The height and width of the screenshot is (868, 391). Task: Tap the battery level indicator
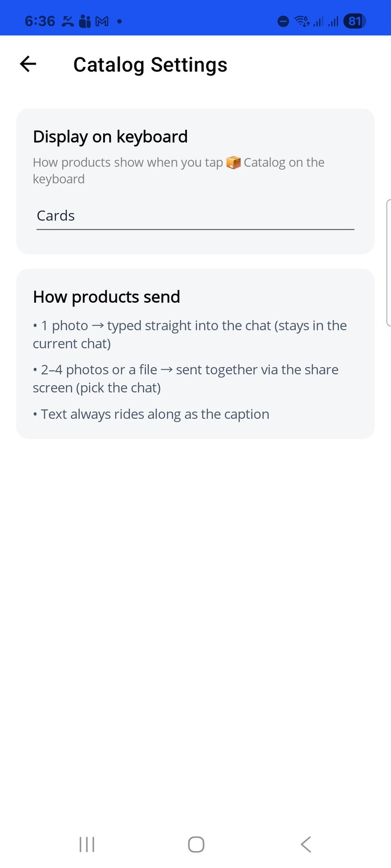355,21
